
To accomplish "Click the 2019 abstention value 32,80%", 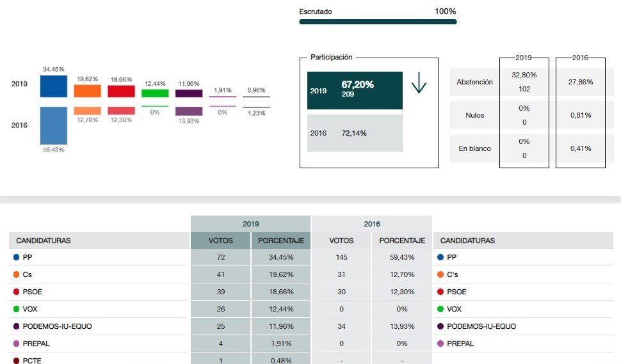I will click(524, 75).
